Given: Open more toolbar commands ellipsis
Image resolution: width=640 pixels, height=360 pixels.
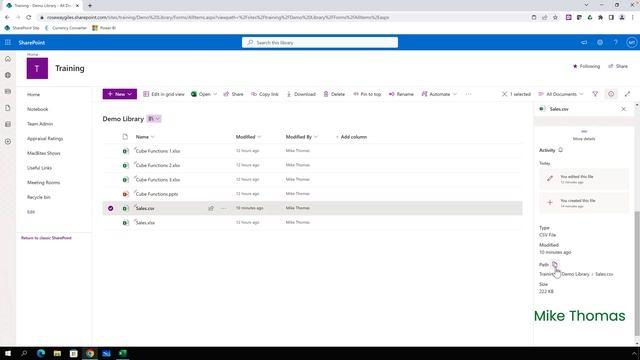Looking at the screenshot, I should [x=469, y=94].
